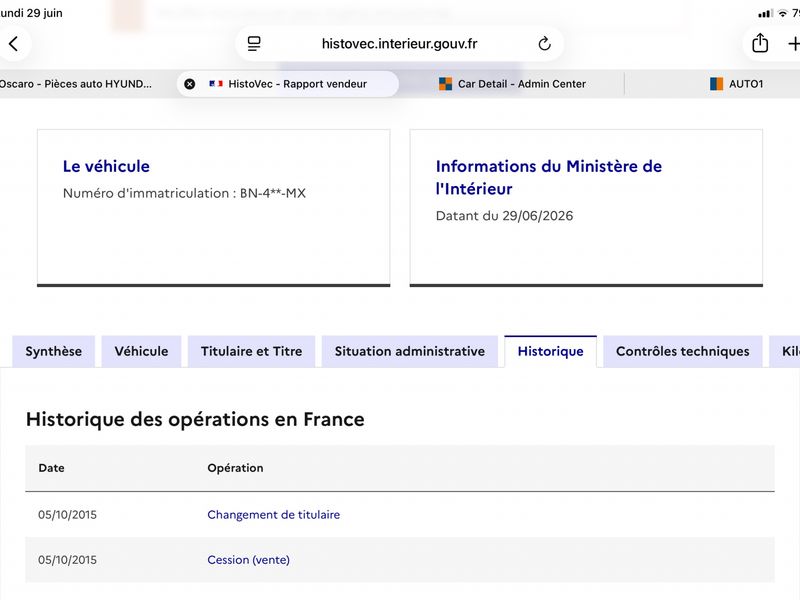Select the Historique tab
The height and width of the screenshot is (600, 800).
pyautogui.click(x=551, y=351)
